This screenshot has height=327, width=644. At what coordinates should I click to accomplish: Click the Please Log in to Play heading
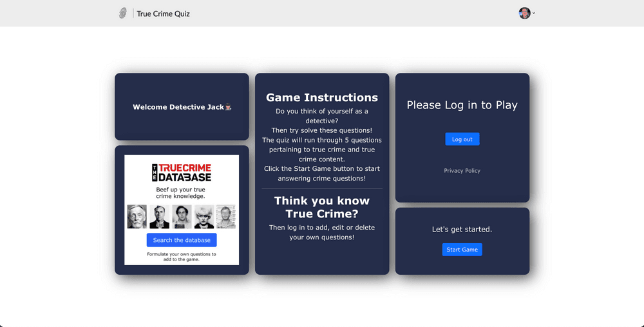click(462, 105)
